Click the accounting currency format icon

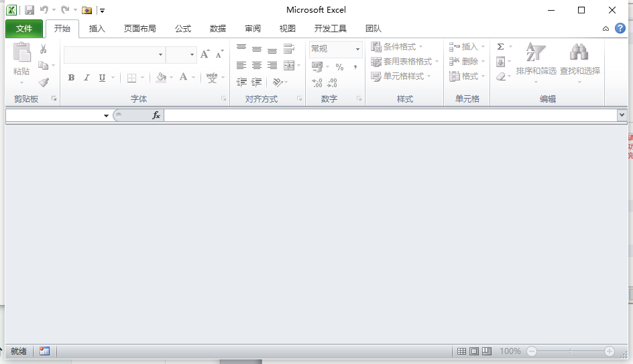click(x=317, y=66)
